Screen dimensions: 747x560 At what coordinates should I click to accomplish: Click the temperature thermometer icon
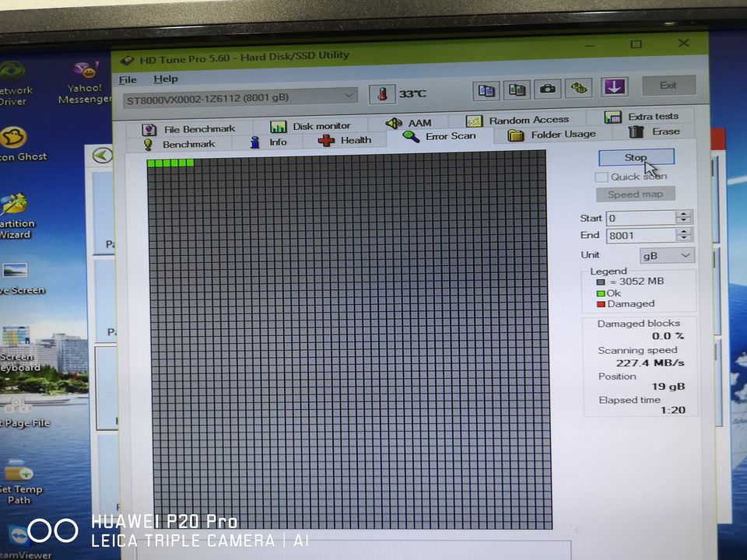pyautogui.click(x=382, y=93)
